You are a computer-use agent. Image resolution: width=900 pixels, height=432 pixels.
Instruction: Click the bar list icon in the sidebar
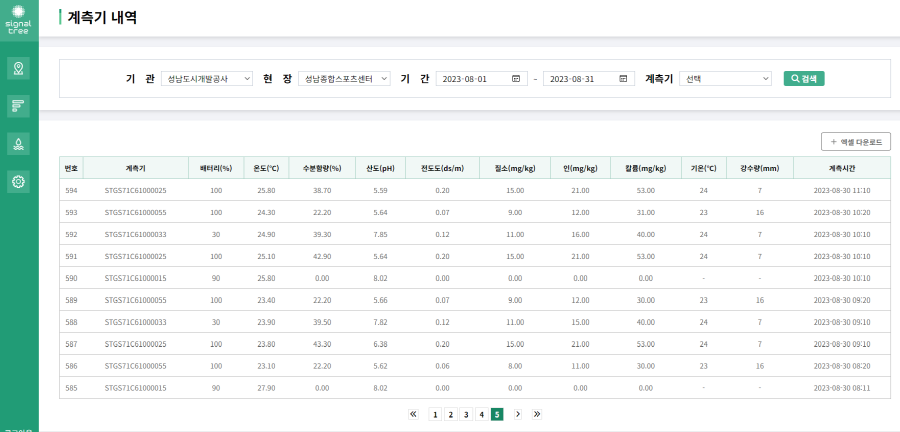(x=18, y=106)
